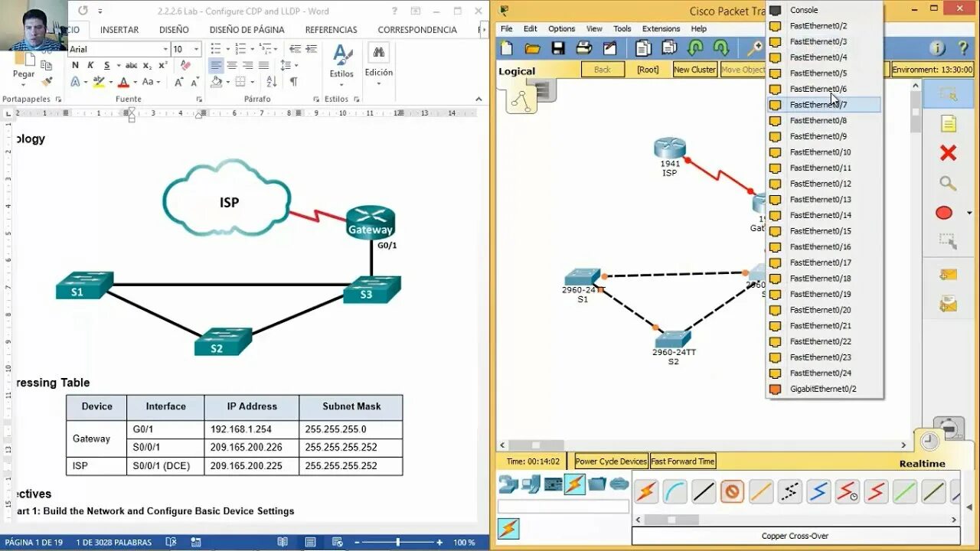The width and height of the screenshot is (980, 551).
Task: Pick the Select tool in right sidebar
Action: pos(948,94)
